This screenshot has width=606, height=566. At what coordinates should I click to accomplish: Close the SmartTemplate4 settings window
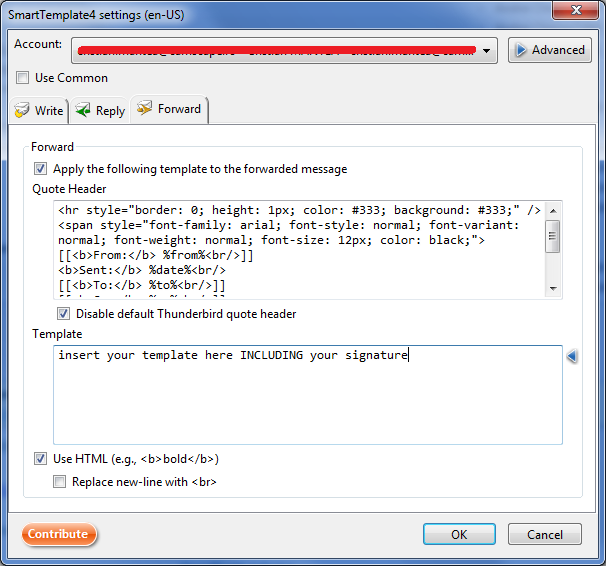click(x=575, y=10)
